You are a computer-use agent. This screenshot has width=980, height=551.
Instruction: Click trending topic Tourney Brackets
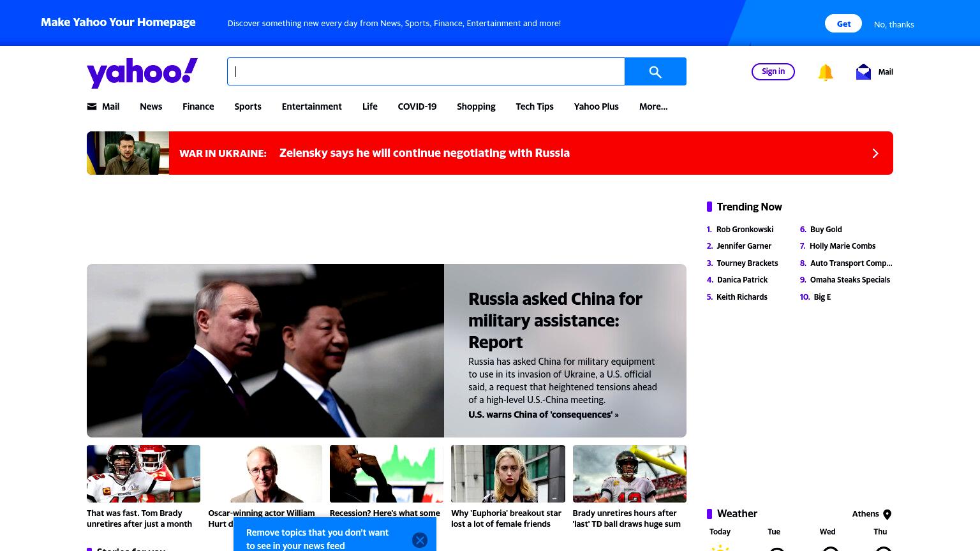[747, 263]
